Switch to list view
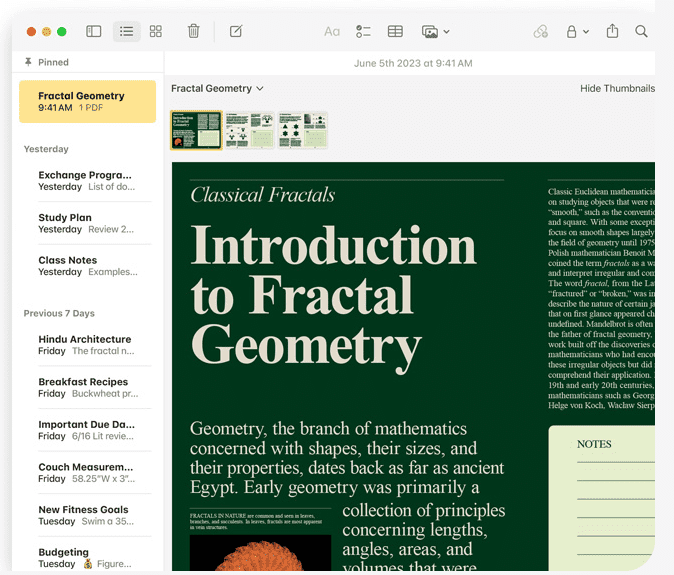This screenshot has height=575, width=674. click(x=126, y=31)
